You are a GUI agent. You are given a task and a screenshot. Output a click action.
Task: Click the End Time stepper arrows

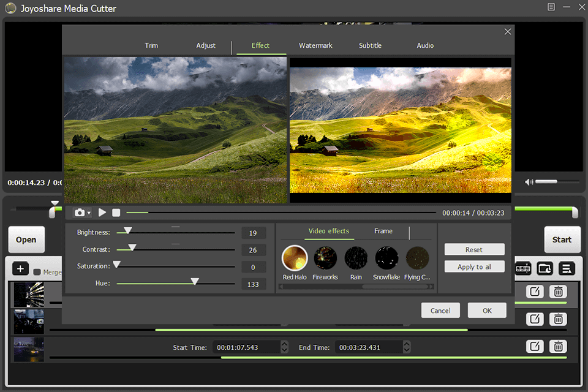[x=405, y=347]
